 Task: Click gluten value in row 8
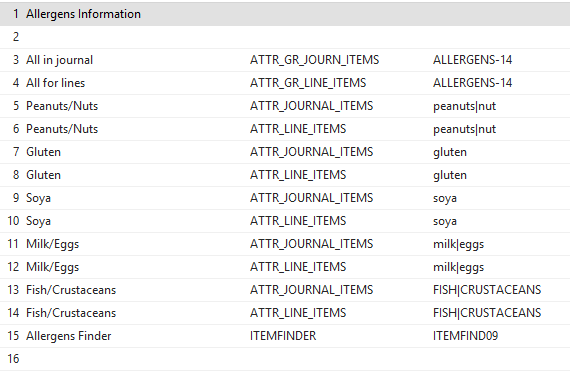tap(450, 175)
